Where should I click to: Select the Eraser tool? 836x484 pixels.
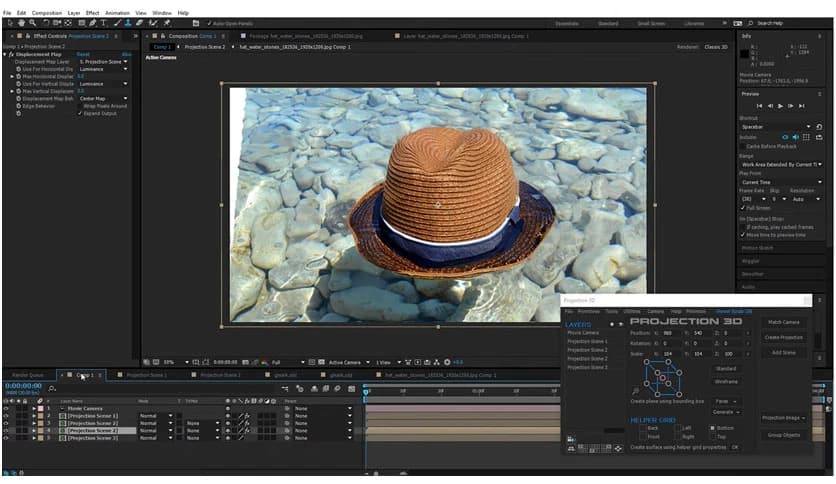point(140,23)
